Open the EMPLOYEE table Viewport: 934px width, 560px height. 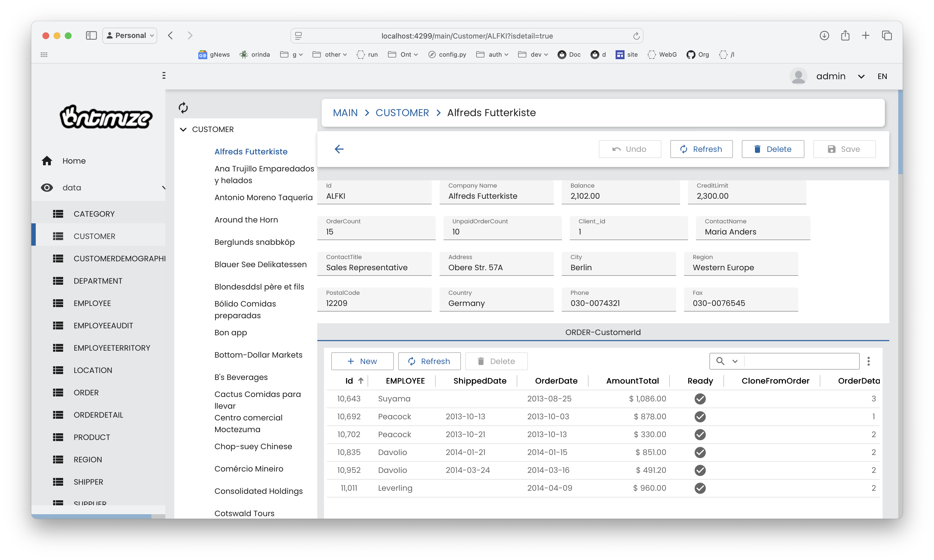92,303
